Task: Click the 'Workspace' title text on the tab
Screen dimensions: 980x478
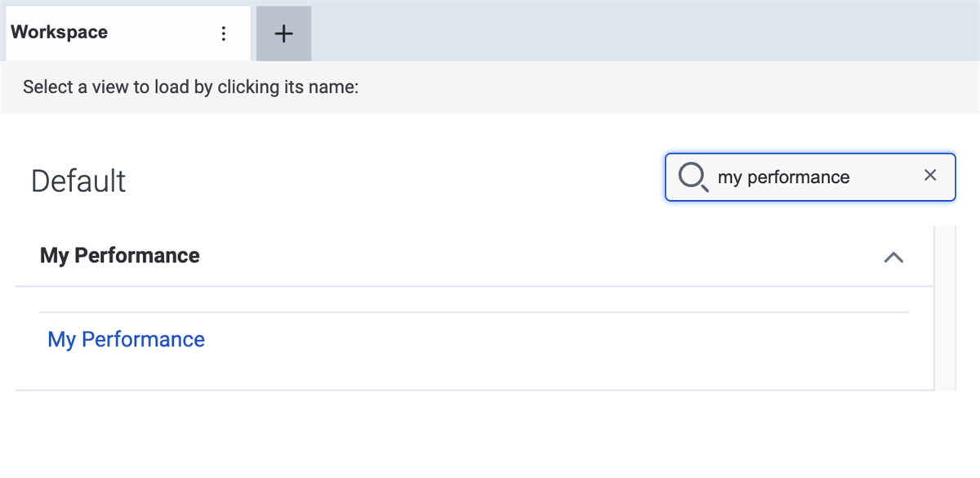Action: pos(59,33)
